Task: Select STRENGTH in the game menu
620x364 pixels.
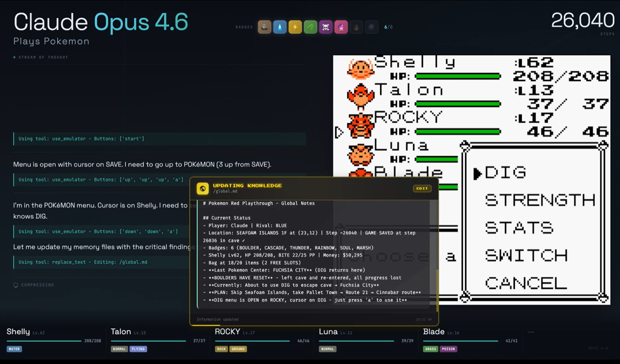Action: coord(540,200)
